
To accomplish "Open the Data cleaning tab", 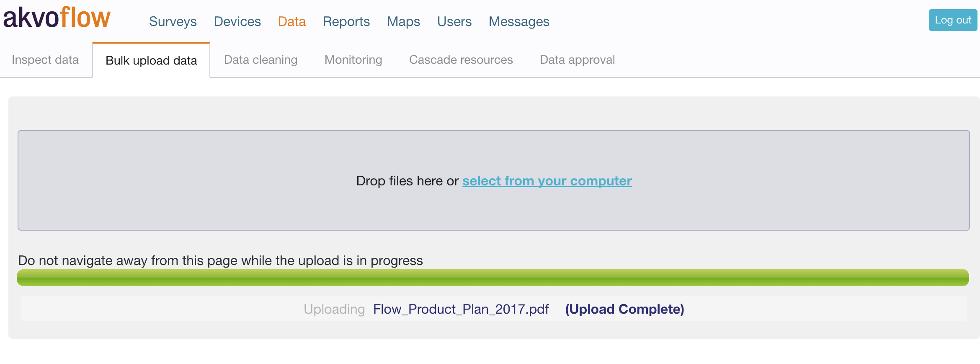I will [261, 60].
